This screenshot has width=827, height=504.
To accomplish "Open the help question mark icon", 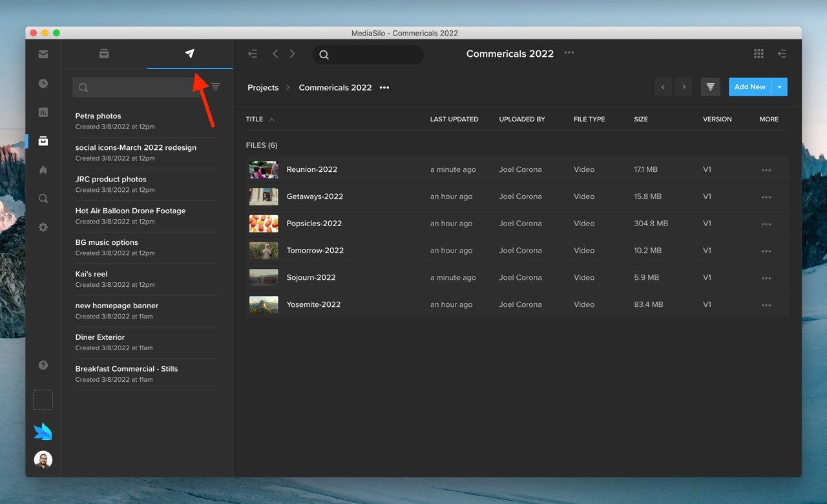I will coord(43,365).
